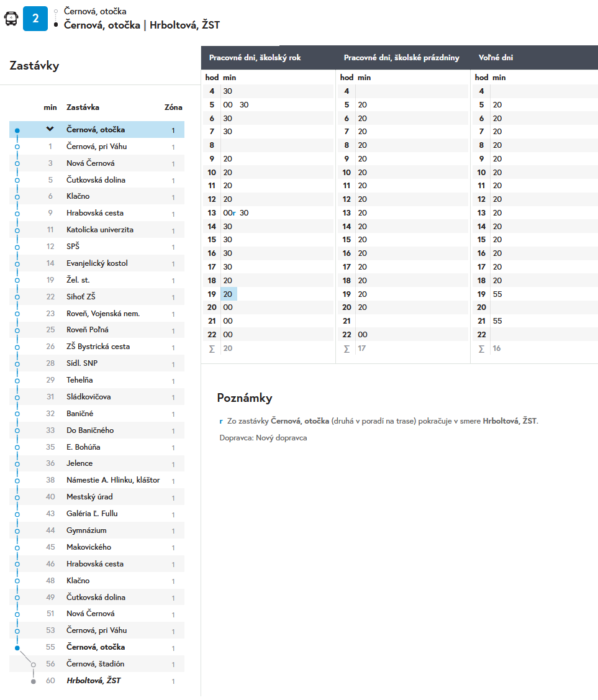Switch to Pracovné dni, školské prázdniny tab
The height and width of the screenshot is (700, 598).
(401, 58)
